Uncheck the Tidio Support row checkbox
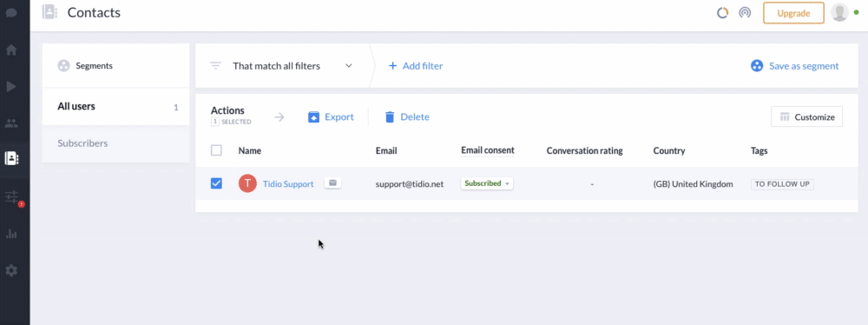Screen dimensions: 868x325 pos(216,183)
